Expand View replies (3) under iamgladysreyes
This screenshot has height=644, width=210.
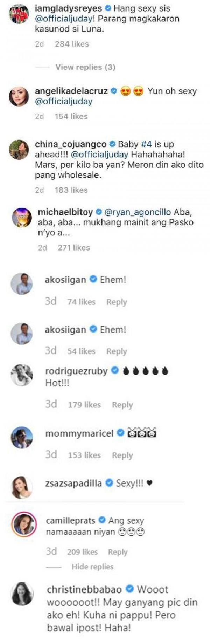85,67
